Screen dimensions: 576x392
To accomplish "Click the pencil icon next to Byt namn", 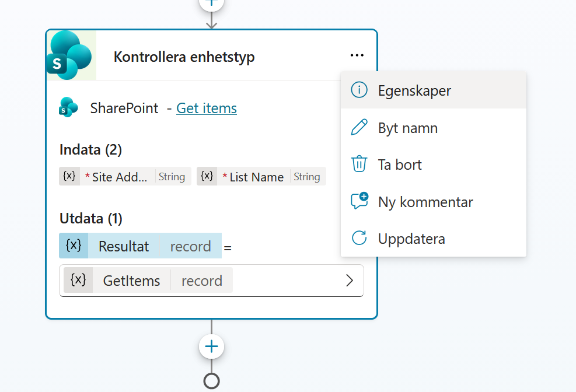I will [x=359, y=127].
